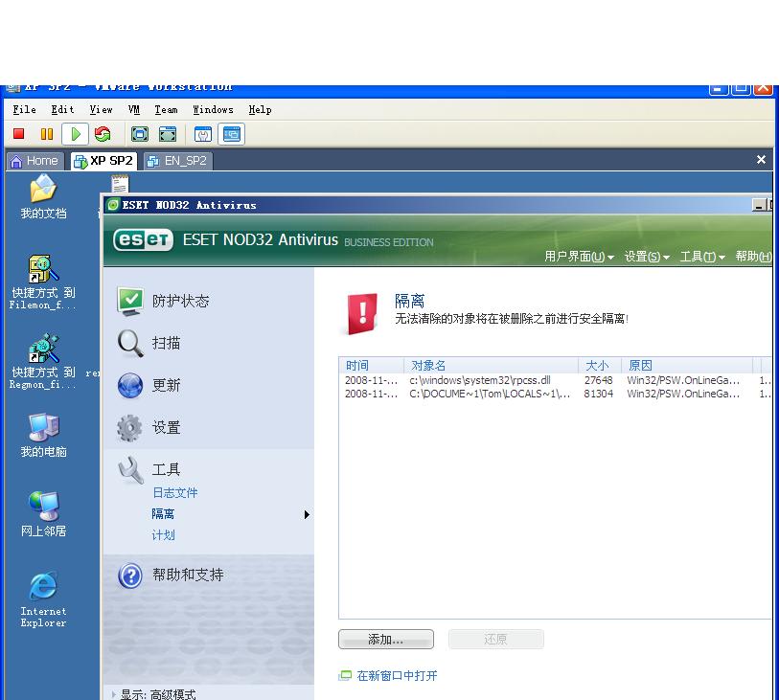The height and width of the screenshot is (700, 779).
Task: Select the C:\DOCUME~1\Tom quarantine entry
Action: pyautogui.click(x=556, y=394)
